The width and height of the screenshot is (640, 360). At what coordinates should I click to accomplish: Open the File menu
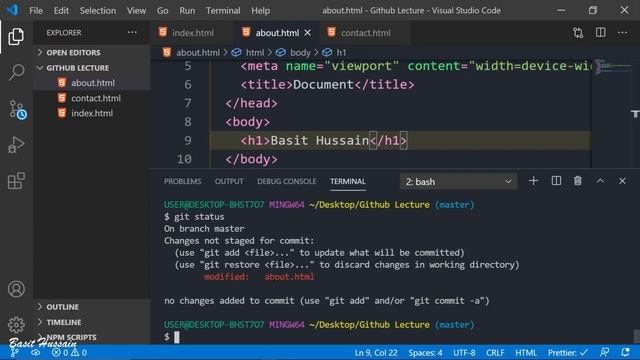36,11
